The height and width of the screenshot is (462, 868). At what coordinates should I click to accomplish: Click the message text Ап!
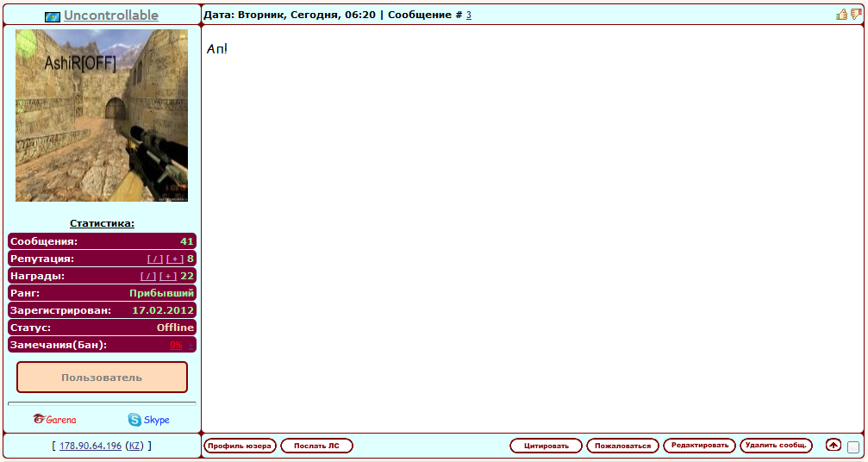(x=217, y=48)
